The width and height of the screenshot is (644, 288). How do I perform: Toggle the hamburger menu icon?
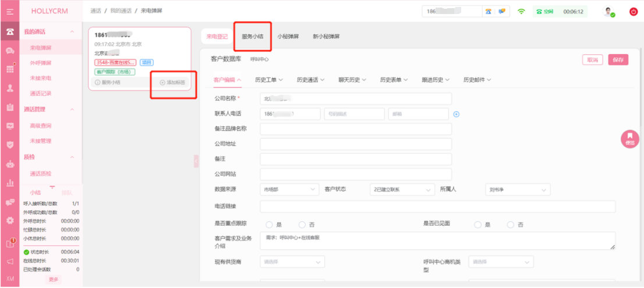coord(10,12)
